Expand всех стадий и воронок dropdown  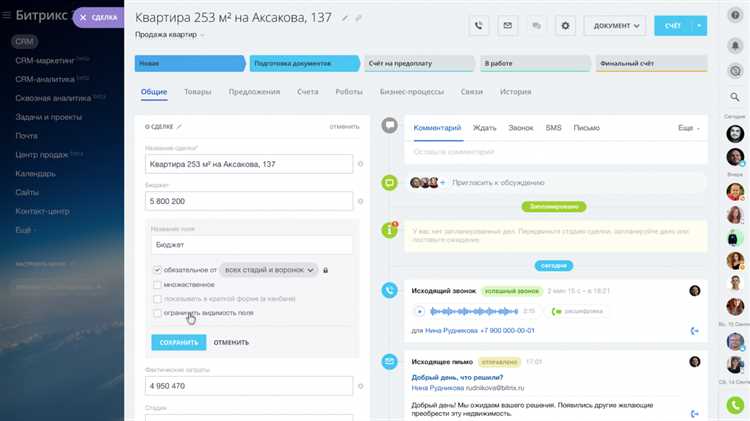tap(269, 270)
